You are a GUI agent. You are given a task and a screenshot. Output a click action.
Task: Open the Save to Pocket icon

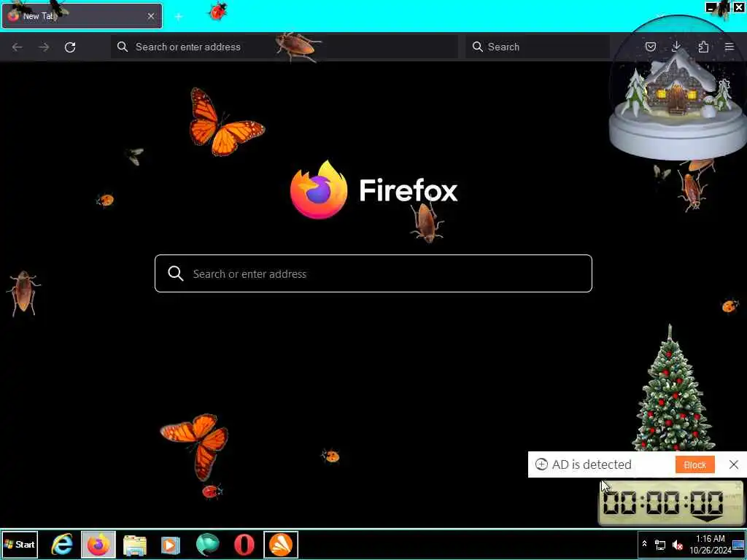[x=650, y=47]
